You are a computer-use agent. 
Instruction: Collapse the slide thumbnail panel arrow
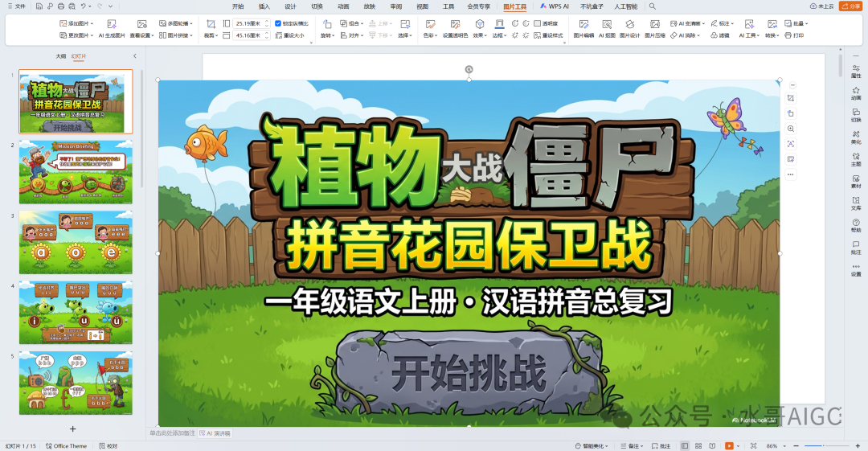point(134,56)
